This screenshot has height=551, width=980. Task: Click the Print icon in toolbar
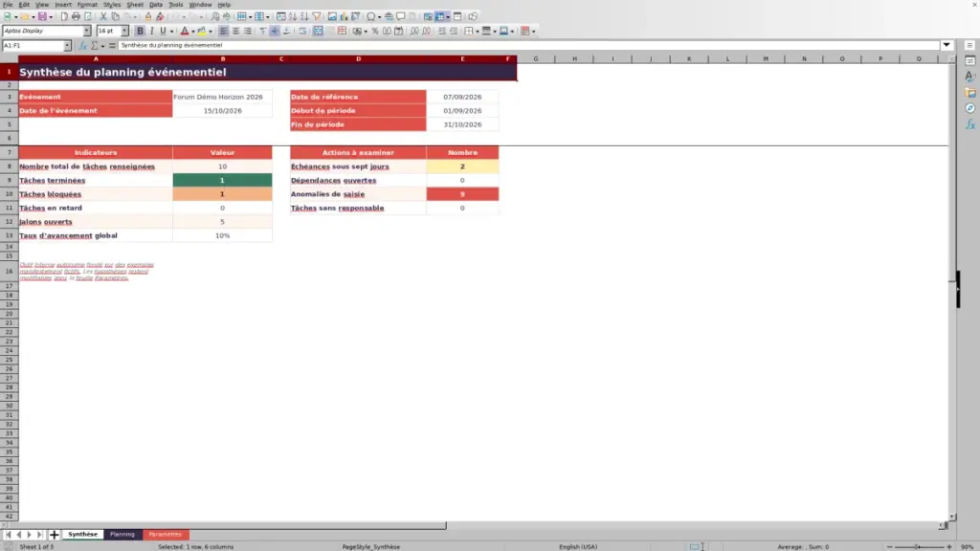(76, 17)
